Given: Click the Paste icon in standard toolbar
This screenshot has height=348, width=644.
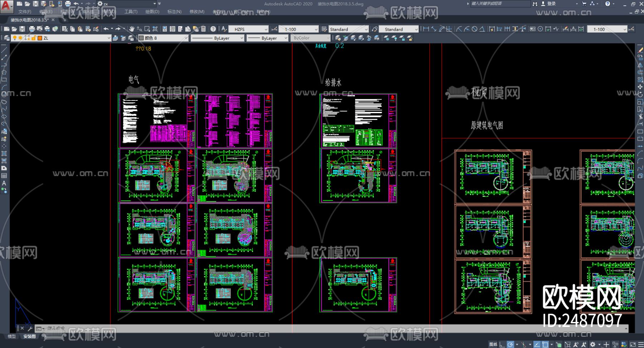Looking at the screenshot, I should (80, 29).
